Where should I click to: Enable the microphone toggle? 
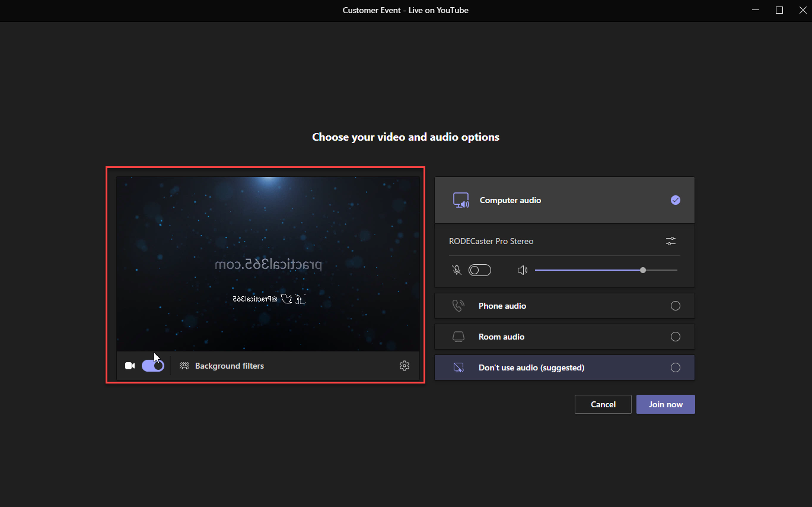click(480, 270)
